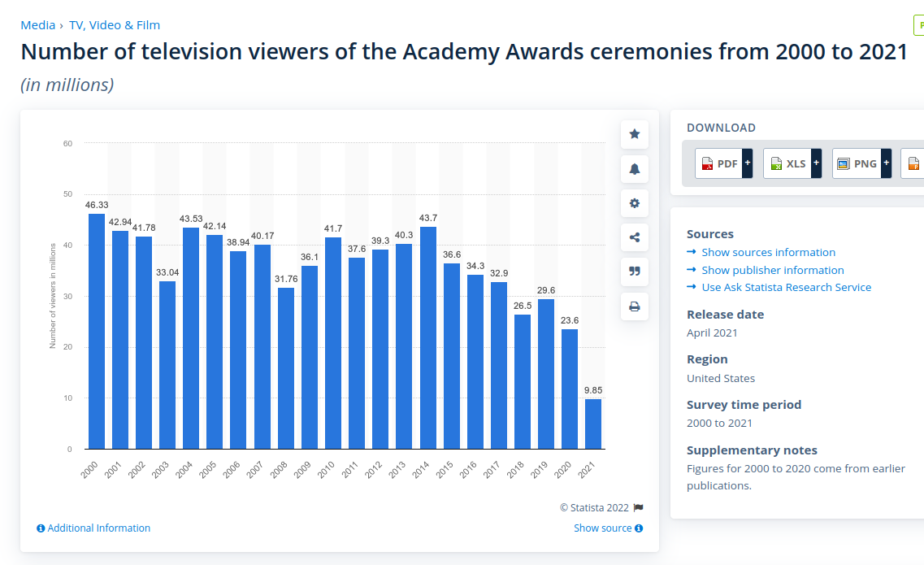
Task: Show sources information
Action: [768, 253]
